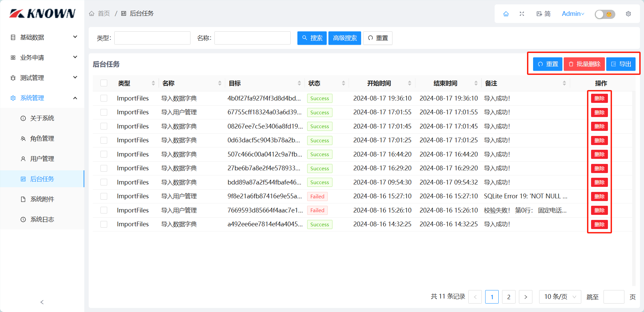Select row with target 67755cff18324a03a6d39
The width and height of the screenshot is (644, 312).
click(104, 112)
